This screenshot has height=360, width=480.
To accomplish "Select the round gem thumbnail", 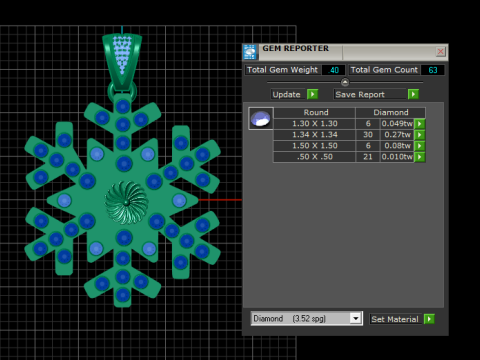I will pos(261,118).
